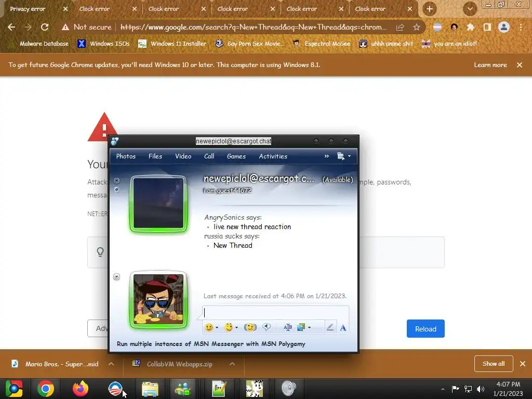Open the Notepad++ taskbar icon
The width and height of the screenshot is (532, 399).
(219, 389)
